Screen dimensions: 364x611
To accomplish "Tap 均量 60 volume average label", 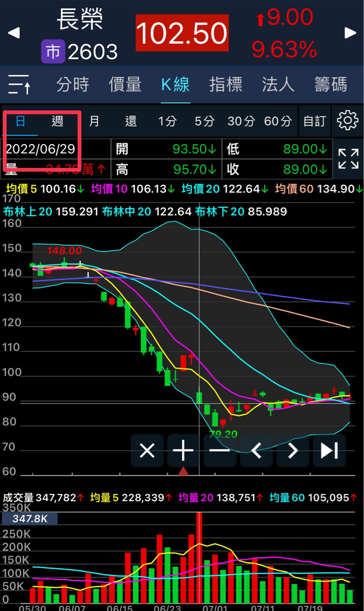I will (312, 498).
